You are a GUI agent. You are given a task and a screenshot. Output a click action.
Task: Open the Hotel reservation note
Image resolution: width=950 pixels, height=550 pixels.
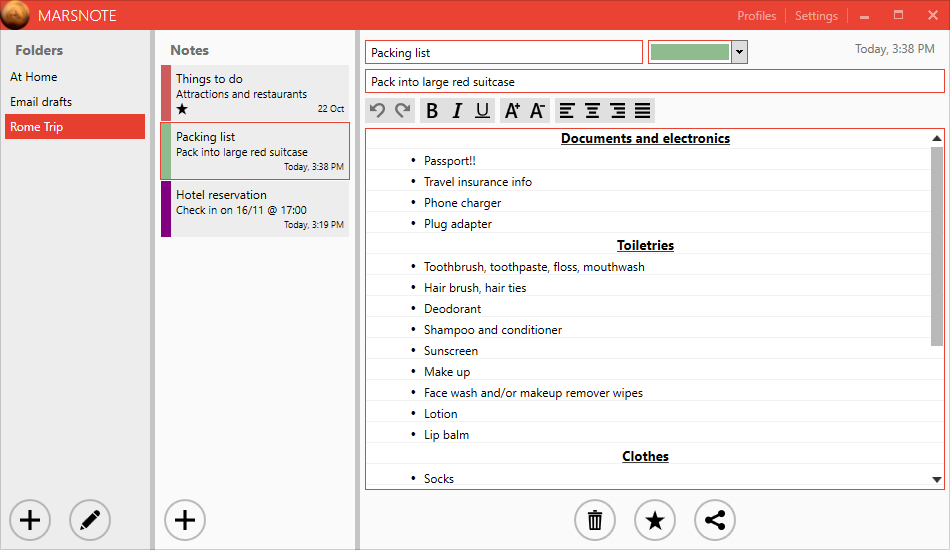(x=255, y=209)
